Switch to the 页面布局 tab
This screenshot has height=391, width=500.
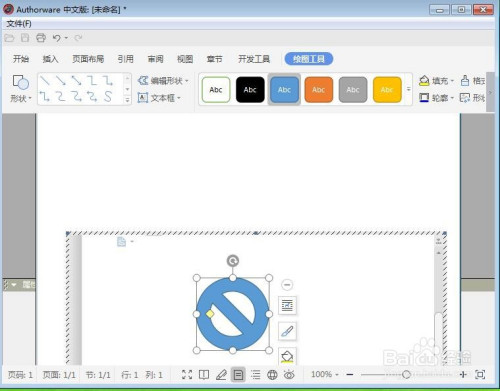coord(88,59)
